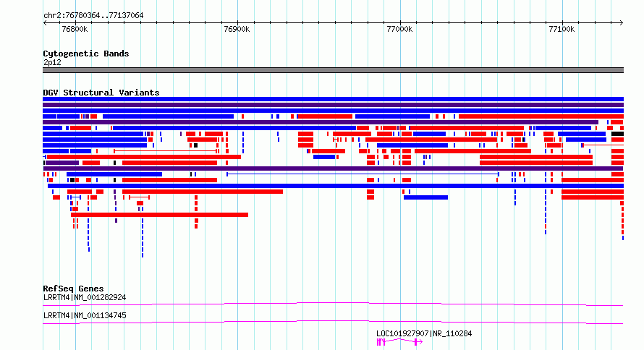Click the 76900k ruler label
The image size is (644, 350).
tap(237, 30)
